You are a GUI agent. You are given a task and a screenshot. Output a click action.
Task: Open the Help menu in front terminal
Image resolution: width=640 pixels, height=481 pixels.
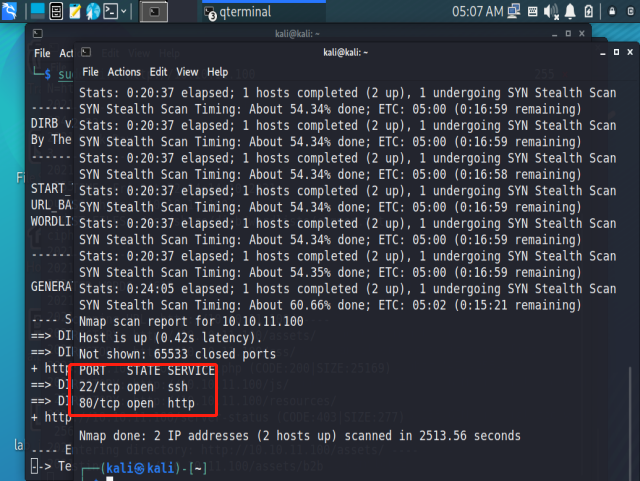218,72
